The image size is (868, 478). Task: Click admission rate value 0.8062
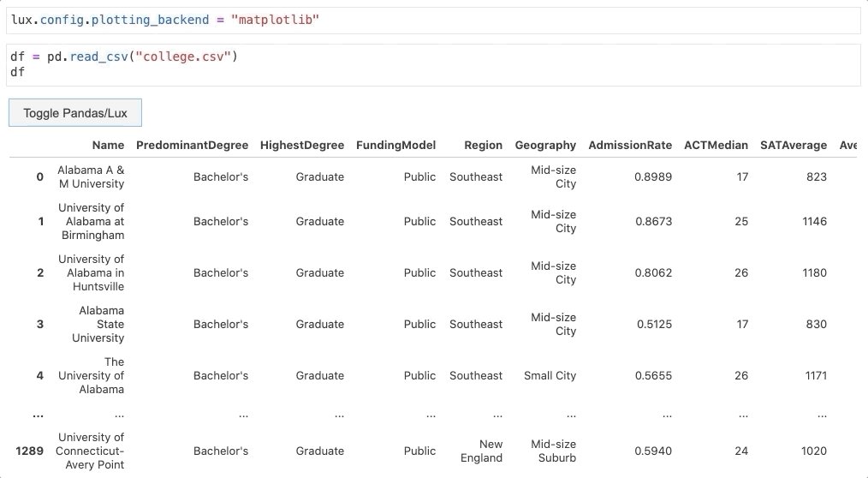pos(653,273)
